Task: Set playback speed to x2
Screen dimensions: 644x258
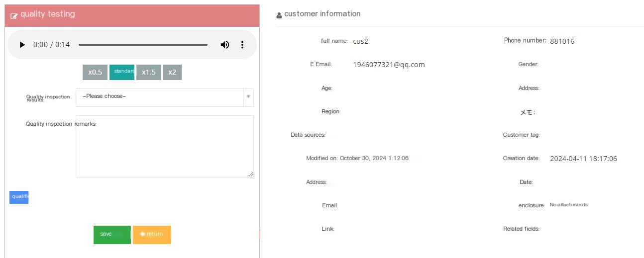Action: [172, 72]
